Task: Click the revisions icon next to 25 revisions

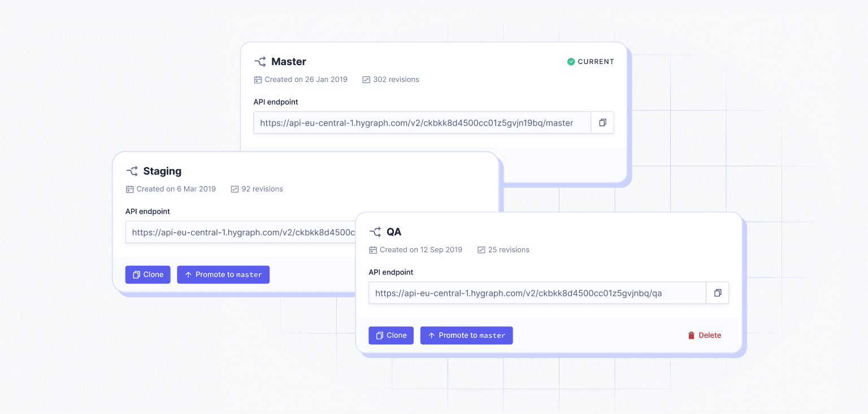Action: pyautogui.click(x=481, y=250)
